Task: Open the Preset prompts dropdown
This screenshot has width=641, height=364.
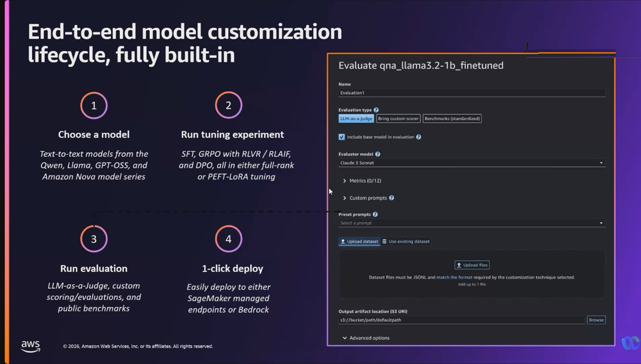Action: 471,223
